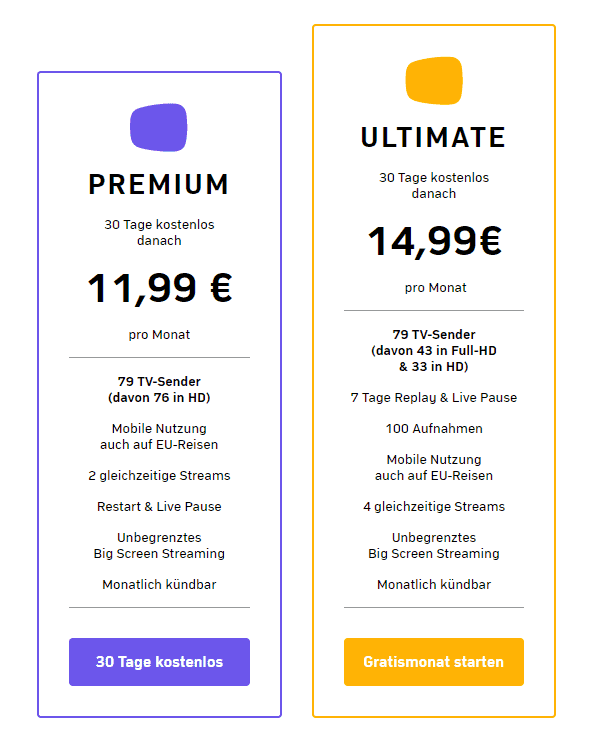Click the purple Premium TV logo icon
This screenshot has height=755, width=594.
tap(159, 128)
